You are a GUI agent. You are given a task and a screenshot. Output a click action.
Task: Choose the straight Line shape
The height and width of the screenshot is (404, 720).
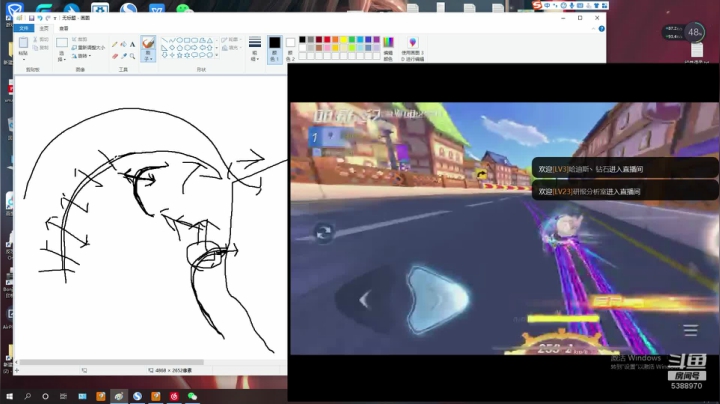pyautogui.click(x=164, y=40)
